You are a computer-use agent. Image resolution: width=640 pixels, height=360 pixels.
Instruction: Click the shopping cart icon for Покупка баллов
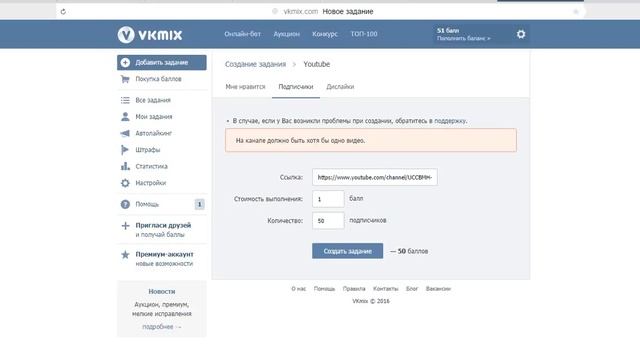coord(125,79)
